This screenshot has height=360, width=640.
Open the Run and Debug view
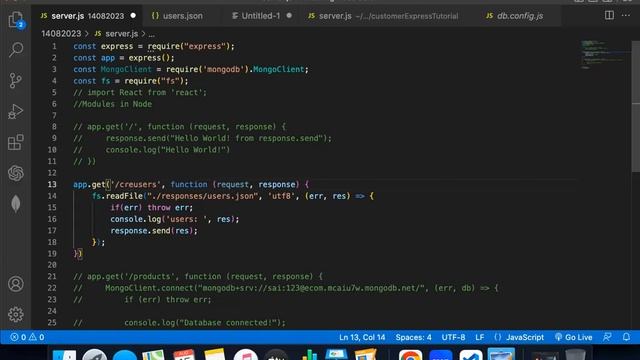[x=16, y=111]
